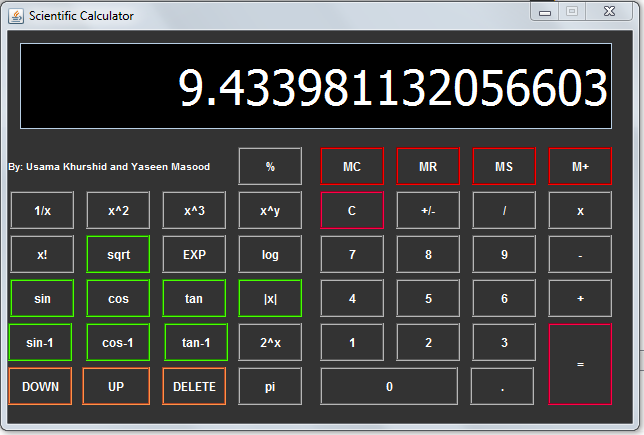Calculate factorial with x! button
This screenshot has height=435, width=644.
pos(42,254)
